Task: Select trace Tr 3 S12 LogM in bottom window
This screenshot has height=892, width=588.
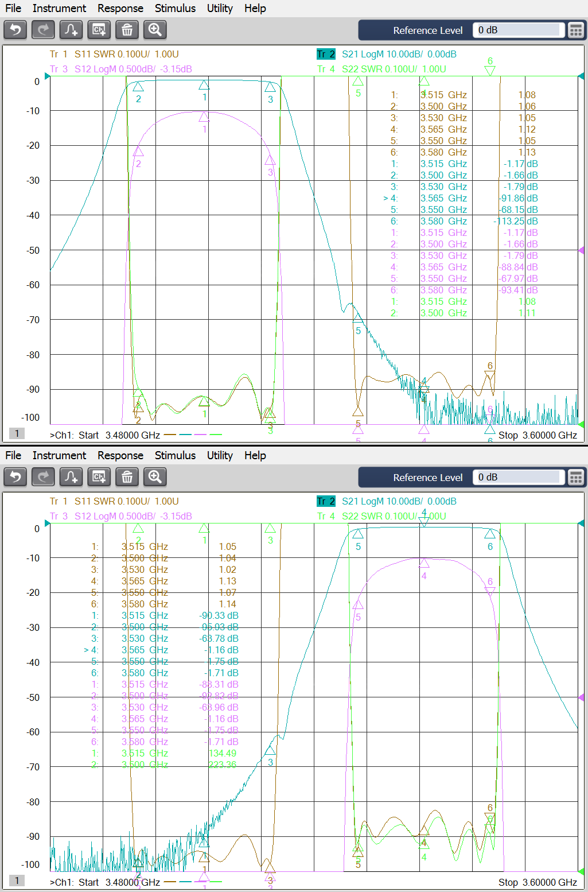Action: click(120, 516)
